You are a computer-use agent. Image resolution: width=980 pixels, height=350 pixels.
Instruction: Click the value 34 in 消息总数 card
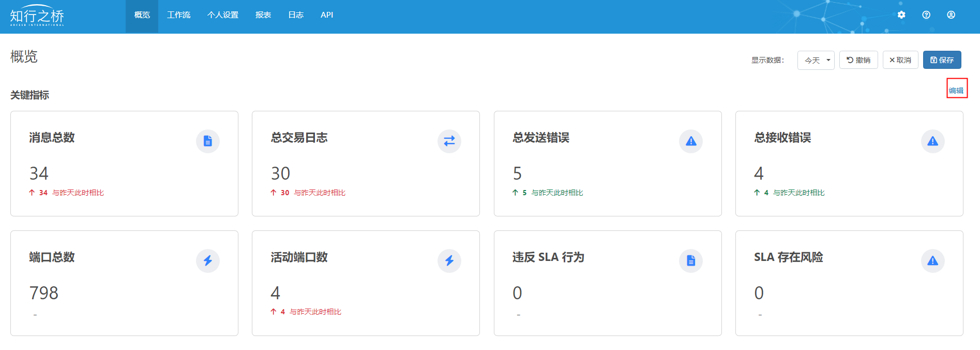pos(39,173)
